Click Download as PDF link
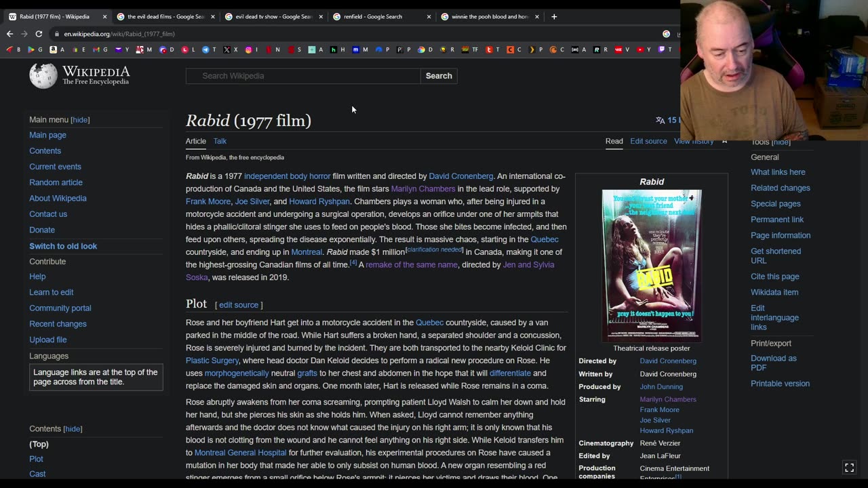Viewport: 868px width, 488px height. click(x=774, y=363)
